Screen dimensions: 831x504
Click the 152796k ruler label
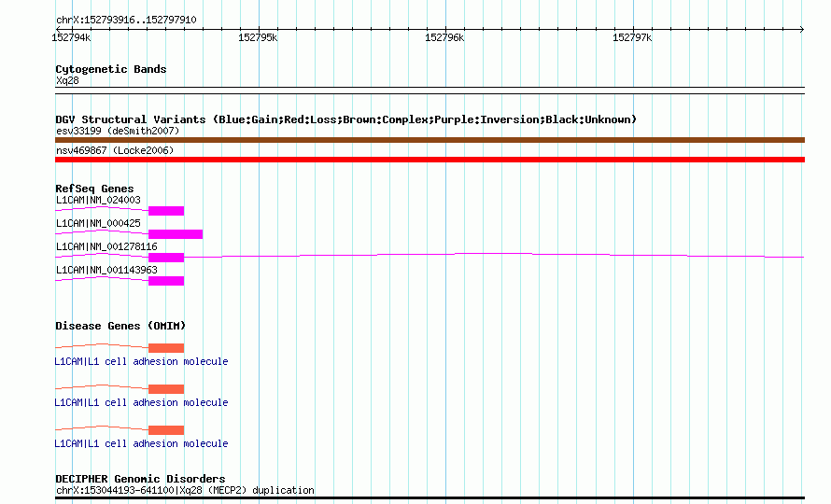point(444,37)
